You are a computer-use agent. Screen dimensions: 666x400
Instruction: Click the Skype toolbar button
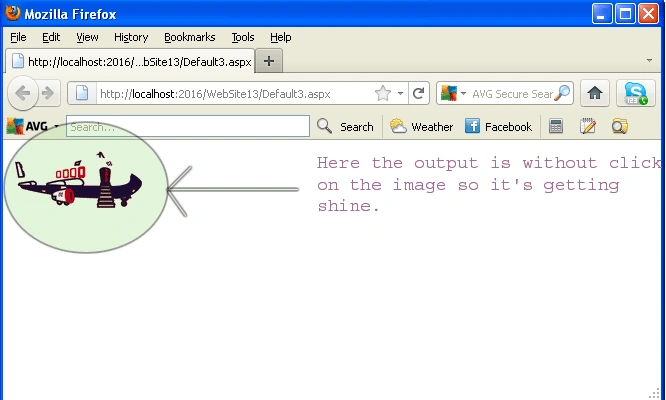tap(635, 93)
